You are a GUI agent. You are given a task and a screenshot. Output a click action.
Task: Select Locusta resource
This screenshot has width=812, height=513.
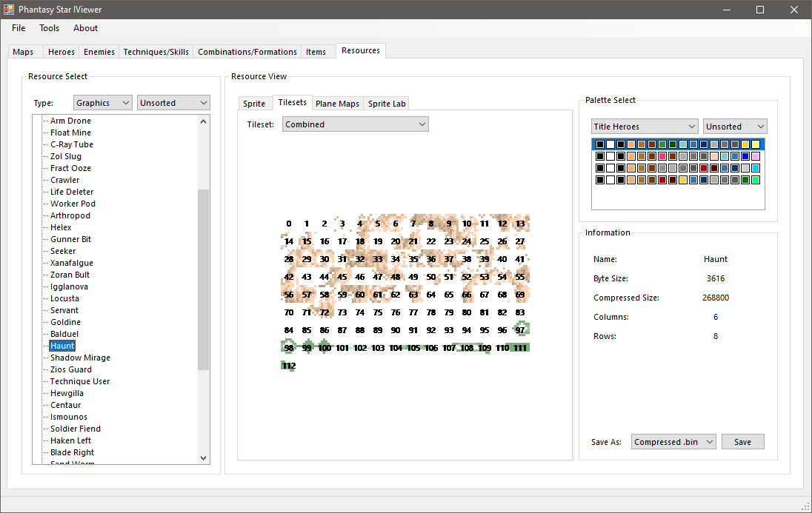[x=64, y=298]
